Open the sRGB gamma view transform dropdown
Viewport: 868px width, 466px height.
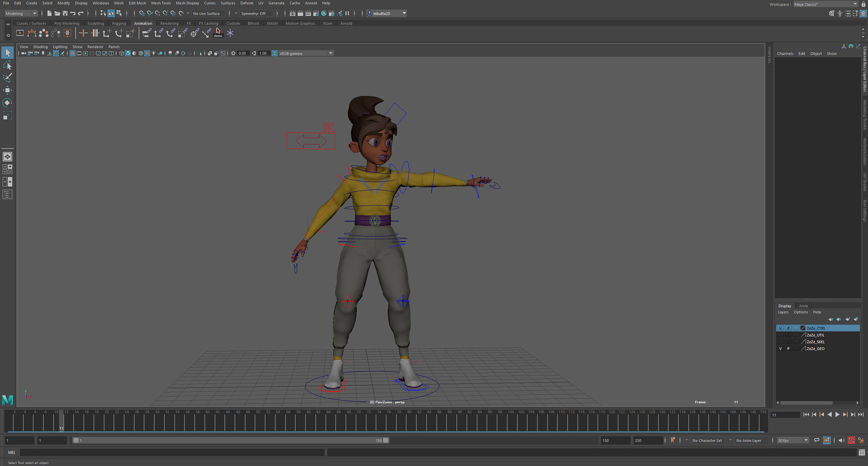[x=330, y=53]
